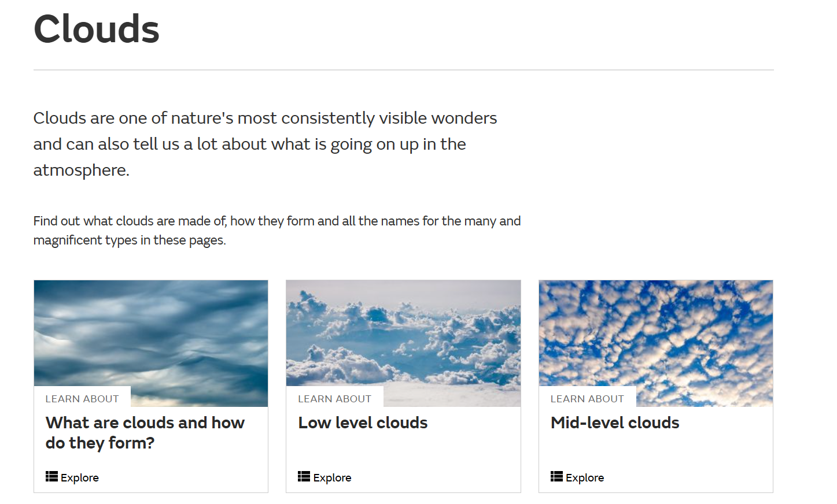The image size is (837, 504).
Task: Click the list icon in the Mid-level clouds card
Action: [x=556, y=477]
